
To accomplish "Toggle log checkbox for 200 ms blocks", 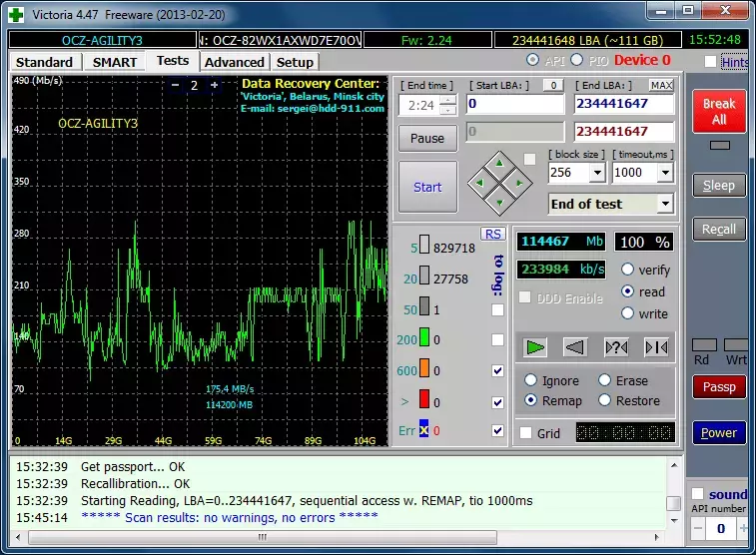I will pos(497,340).
